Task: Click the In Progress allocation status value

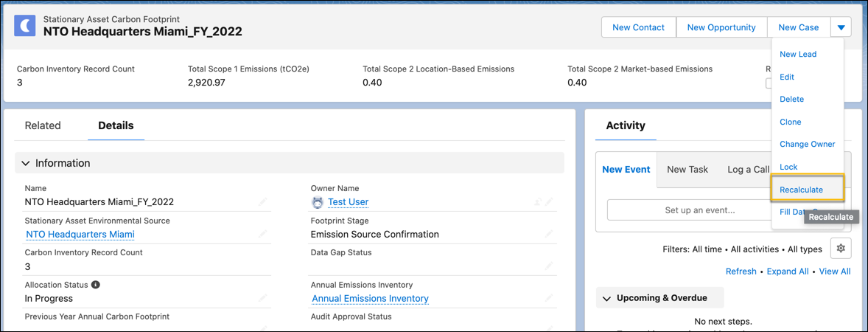Action: [x=49, y=299]
